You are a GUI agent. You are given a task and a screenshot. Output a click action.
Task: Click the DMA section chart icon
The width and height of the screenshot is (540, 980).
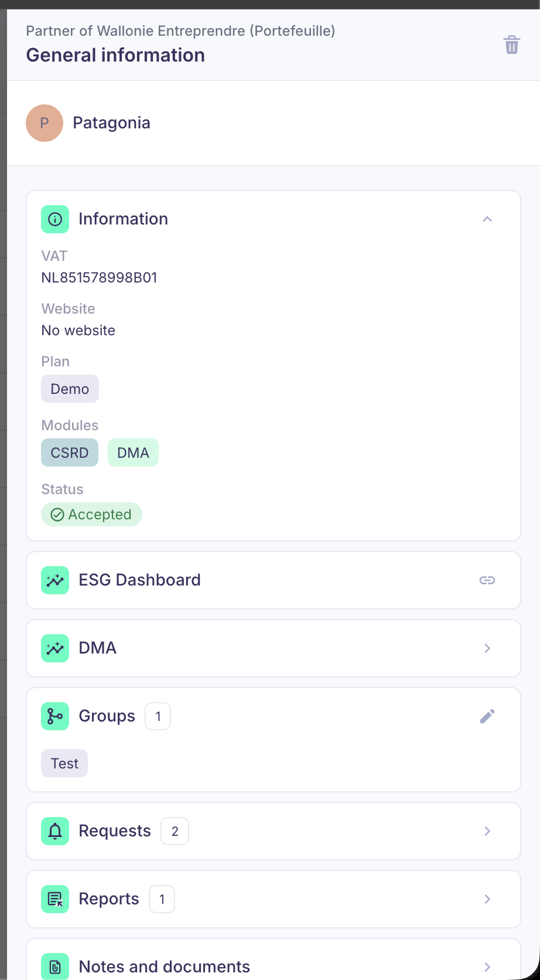coord(55,648)
